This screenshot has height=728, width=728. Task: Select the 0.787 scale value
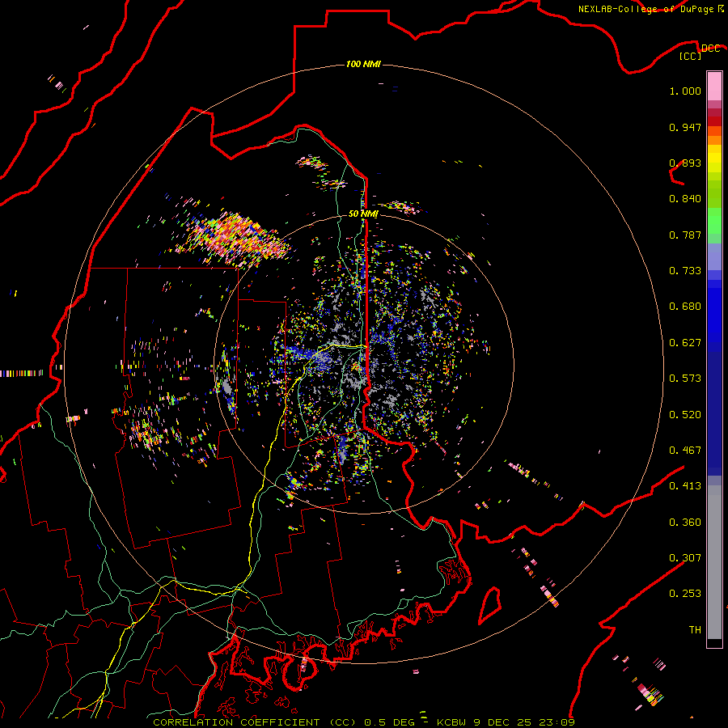[x=685, y=235]
